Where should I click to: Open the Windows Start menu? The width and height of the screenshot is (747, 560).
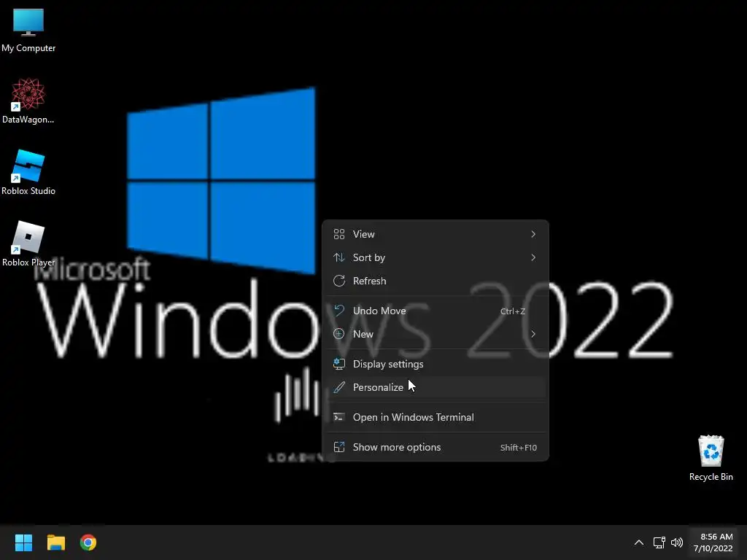(23, 542)
